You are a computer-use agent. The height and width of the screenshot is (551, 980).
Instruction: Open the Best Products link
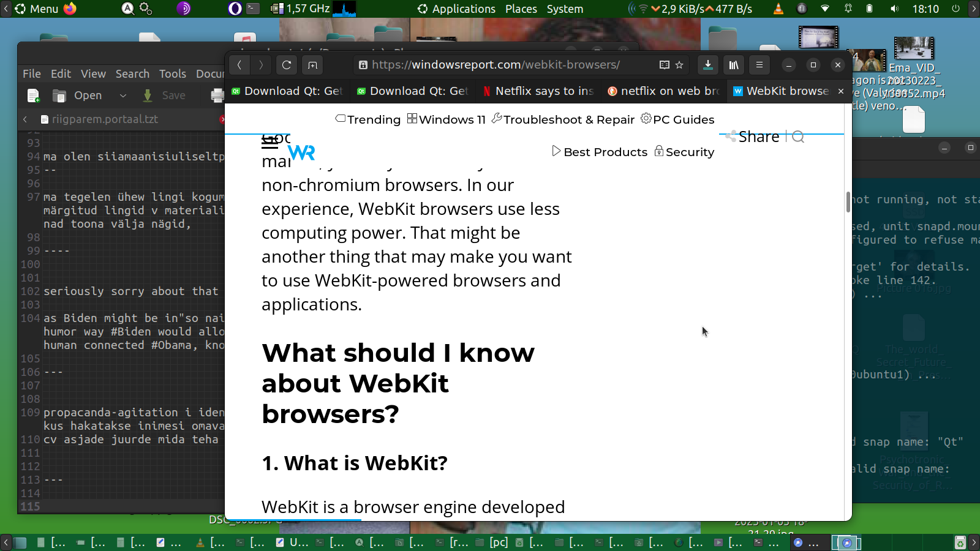pos(600,152)
